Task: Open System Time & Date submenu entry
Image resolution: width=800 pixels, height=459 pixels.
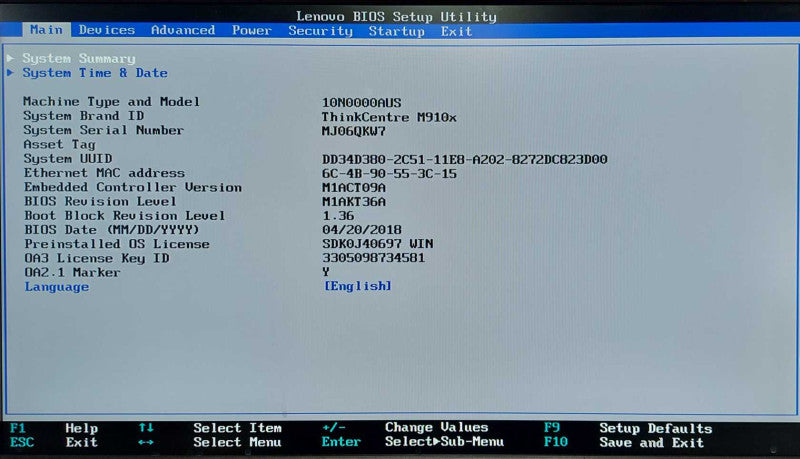Action: (95, 73)
